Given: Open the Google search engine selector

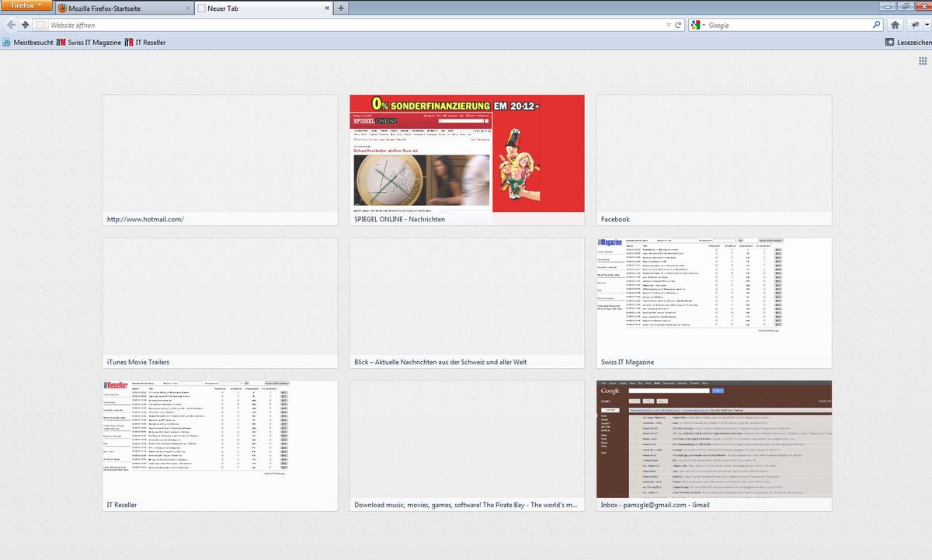Looking at the screenshot, I should pos(698,25).
